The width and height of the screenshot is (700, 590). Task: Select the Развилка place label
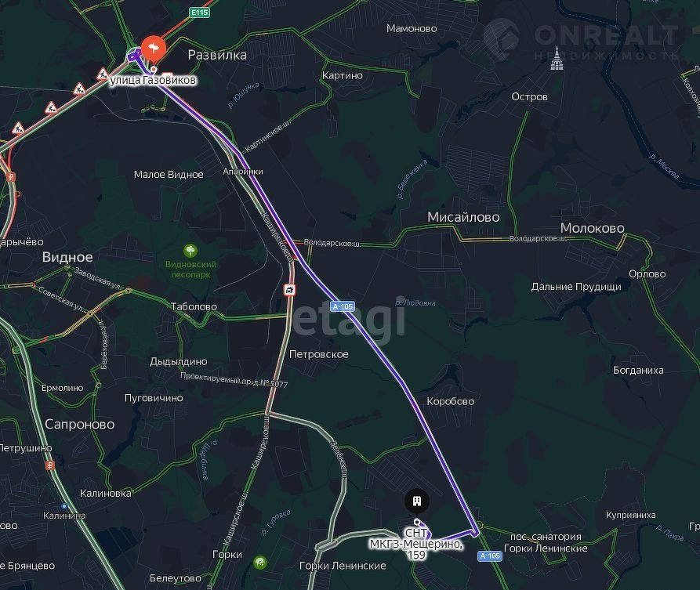click(x=217, y=55)
